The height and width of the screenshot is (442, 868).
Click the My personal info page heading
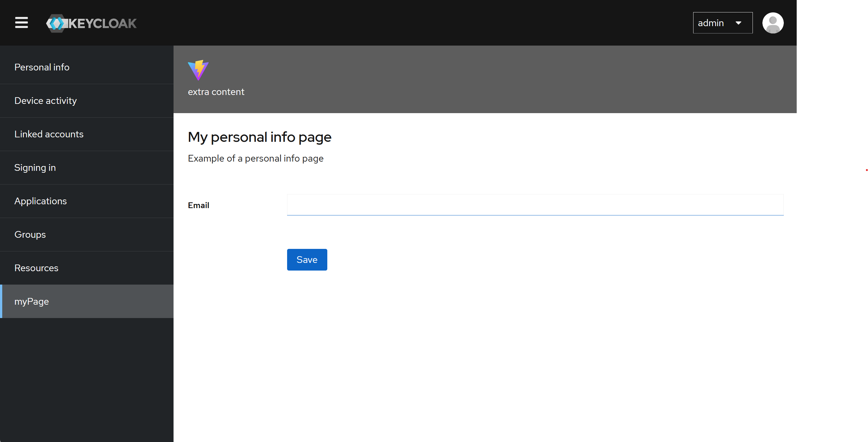(x=259, y=137)
